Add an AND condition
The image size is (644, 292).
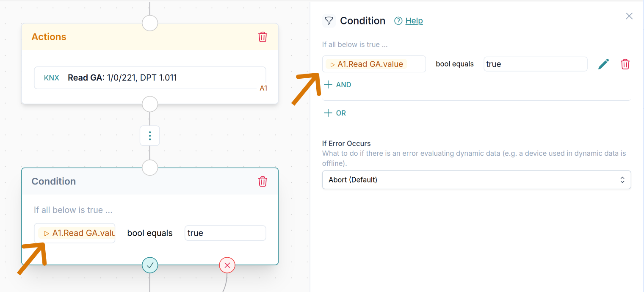coord(337,85)
